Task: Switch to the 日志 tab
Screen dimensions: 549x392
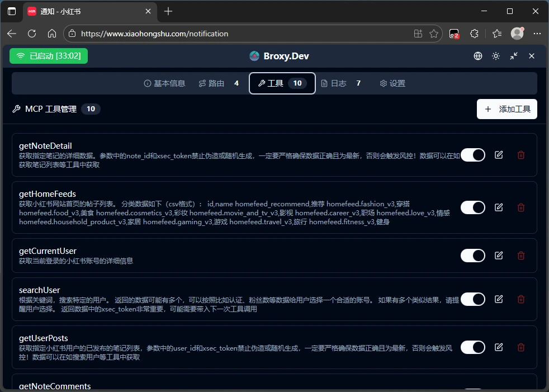Action: [340, 83]
